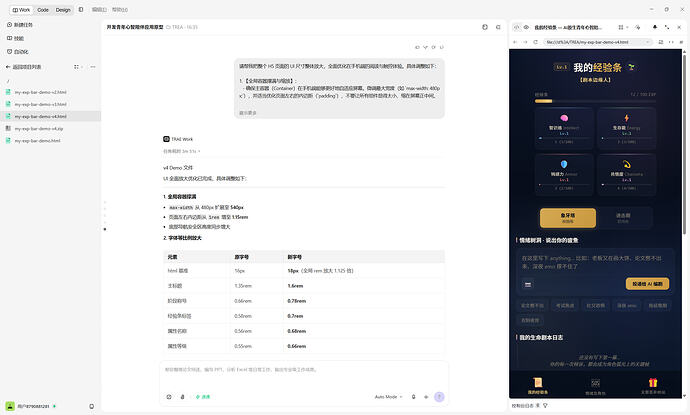
Task: Select file my-exp-bar-demo-v4.zip
Action: click(x=39, y=129)
